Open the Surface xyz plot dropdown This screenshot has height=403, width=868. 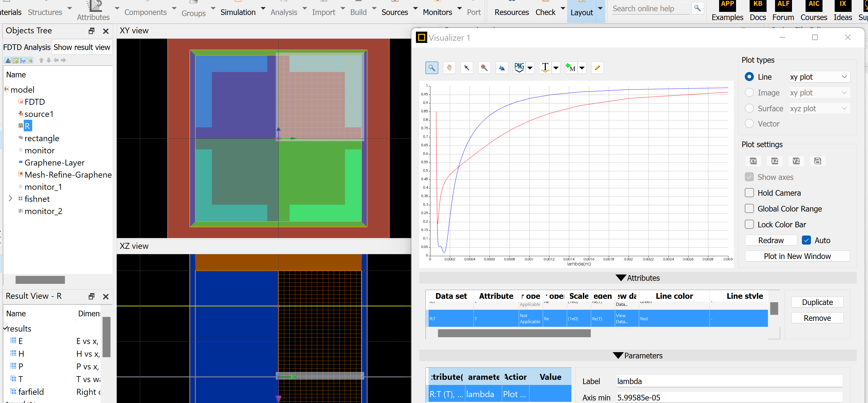point(819,108)
